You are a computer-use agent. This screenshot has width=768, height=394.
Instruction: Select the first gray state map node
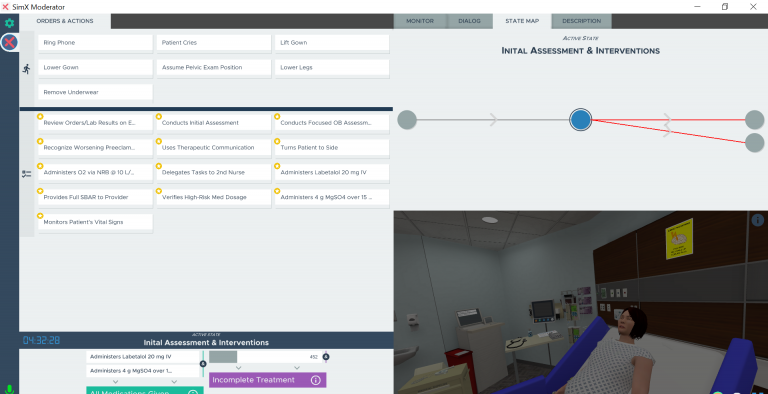coord(407,120)
